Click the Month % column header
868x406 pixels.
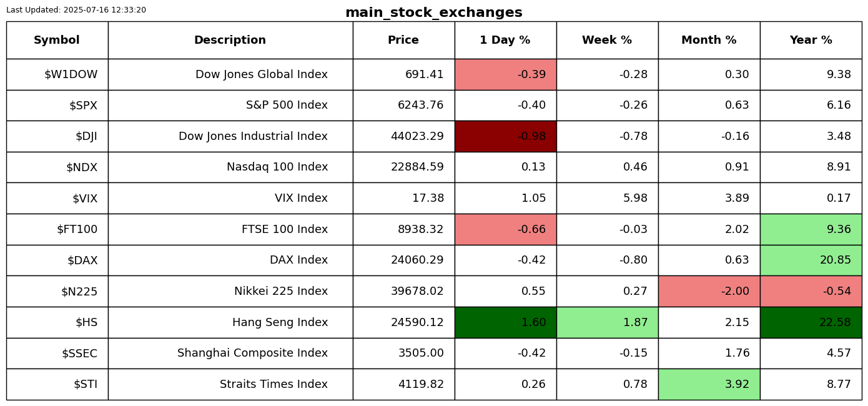709,41
